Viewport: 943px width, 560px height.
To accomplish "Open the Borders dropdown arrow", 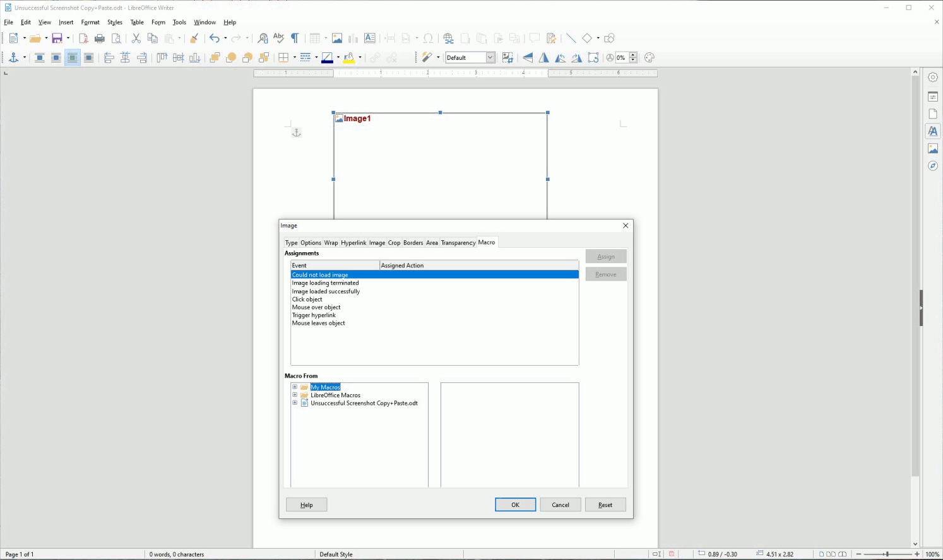I will (295, 58).
